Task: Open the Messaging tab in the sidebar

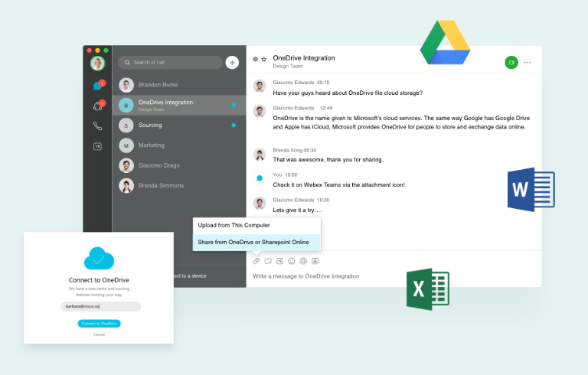Action: coord(97,86)
